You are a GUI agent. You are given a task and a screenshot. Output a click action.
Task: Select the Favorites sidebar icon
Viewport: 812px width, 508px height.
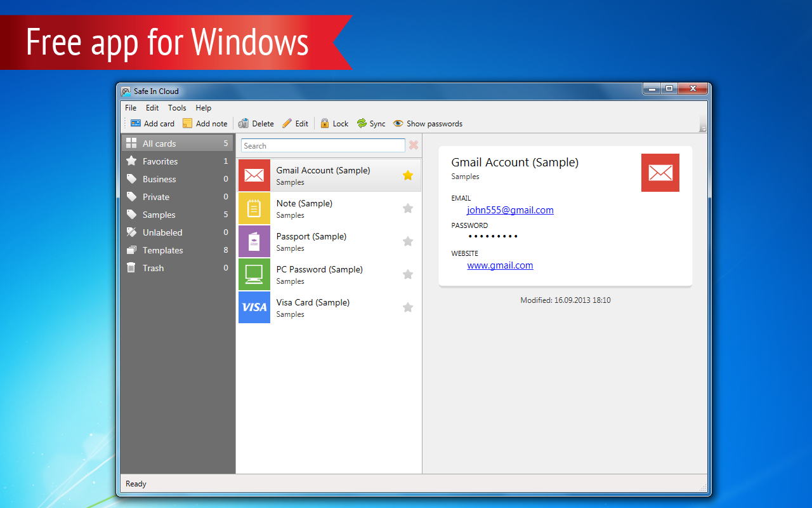pyautogui.click(x=131, y=161)
